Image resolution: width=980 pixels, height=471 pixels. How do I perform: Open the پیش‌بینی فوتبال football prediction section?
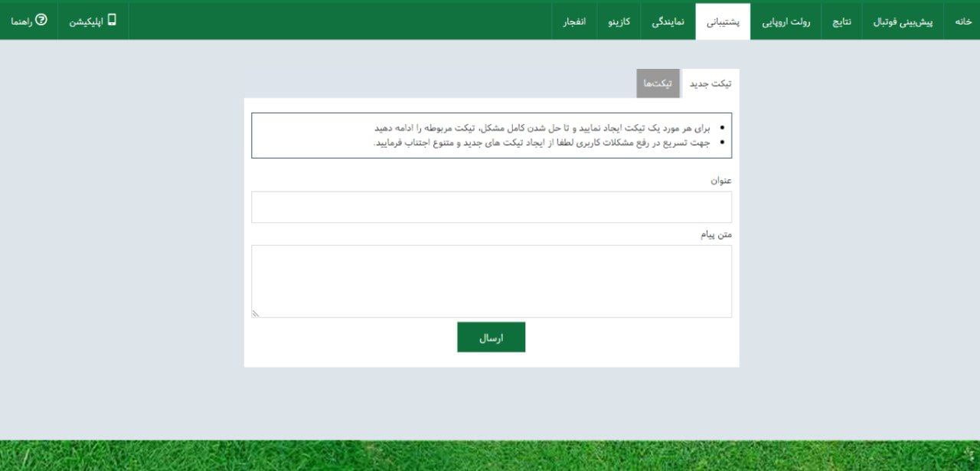pos(903,21)
